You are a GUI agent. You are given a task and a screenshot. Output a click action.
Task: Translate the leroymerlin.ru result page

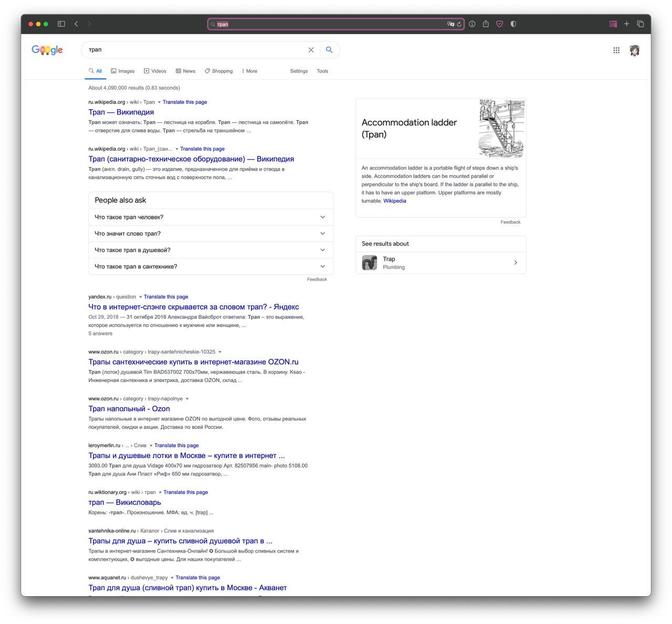point(176,446)
